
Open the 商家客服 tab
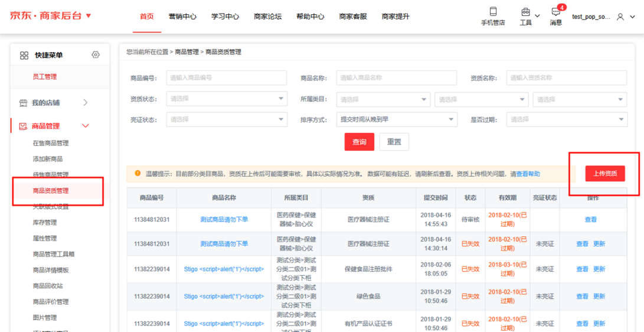coord(353,17)
